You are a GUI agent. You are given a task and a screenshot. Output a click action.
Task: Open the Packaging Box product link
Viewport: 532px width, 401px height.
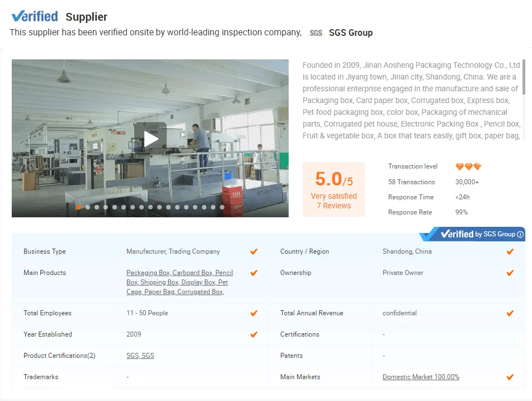coord(148,273)
